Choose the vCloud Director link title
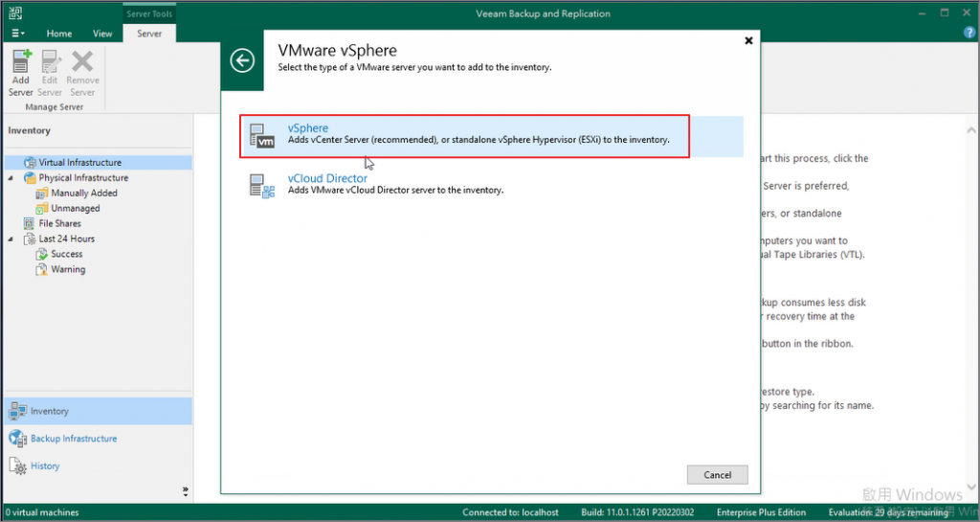 pos(327,178)
